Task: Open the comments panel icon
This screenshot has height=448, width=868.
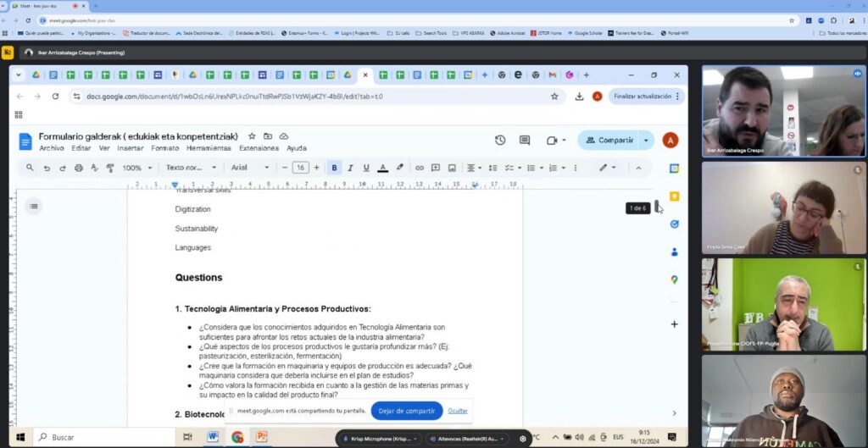Action: click(x=525, y=141)
